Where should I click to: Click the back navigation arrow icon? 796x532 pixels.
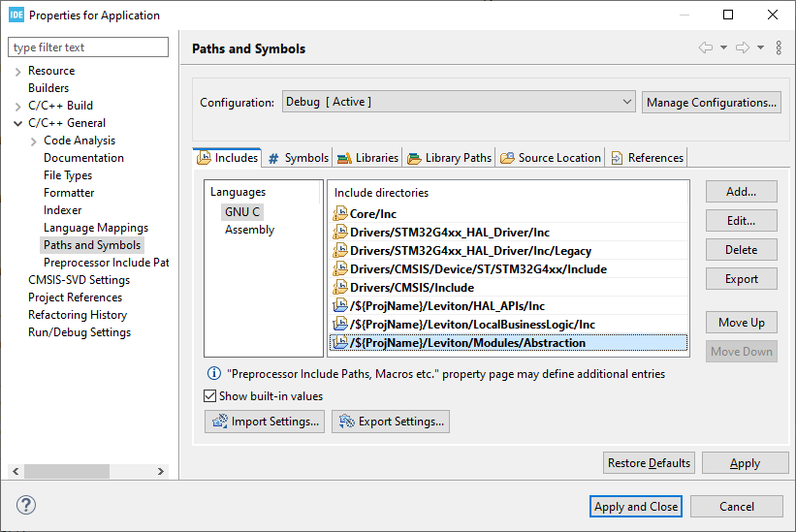click(x=705, y=47)
